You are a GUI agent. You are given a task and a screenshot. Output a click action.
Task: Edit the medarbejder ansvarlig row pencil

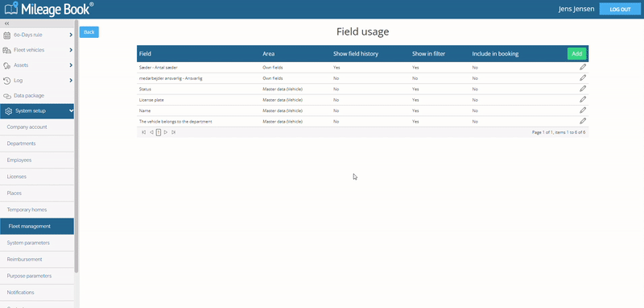582,77
